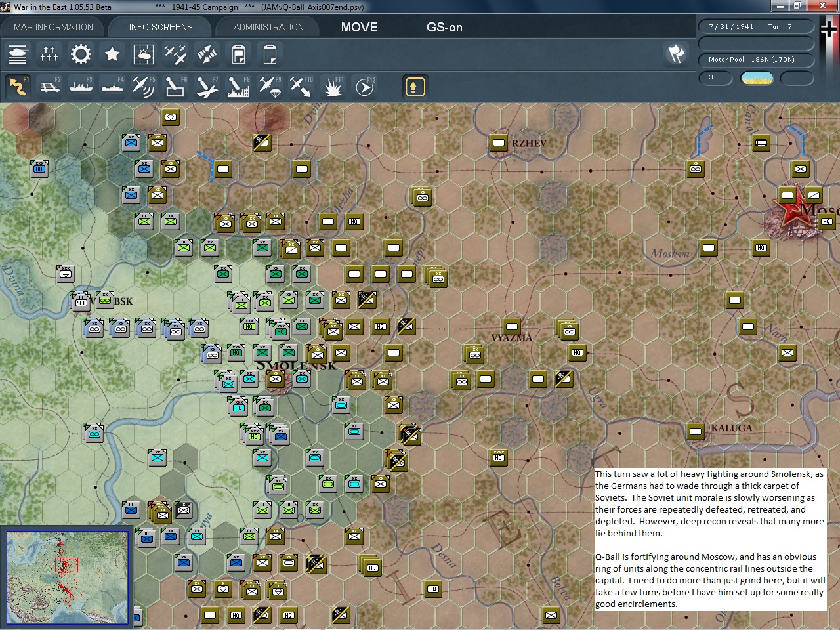Click the field showing the number 3
Screen dimensions: 840x630
(715, 78)
